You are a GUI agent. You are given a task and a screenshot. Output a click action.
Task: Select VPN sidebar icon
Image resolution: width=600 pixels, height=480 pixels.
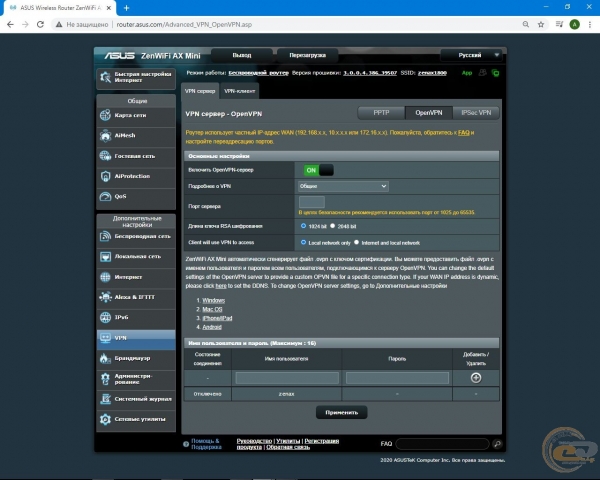click(105, 338)
